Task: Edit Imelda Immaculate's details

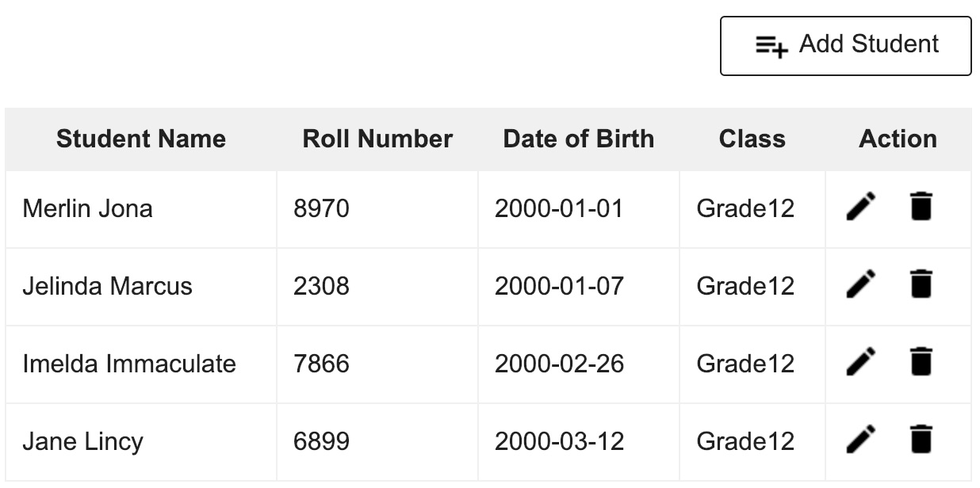Action: point(860,362)
